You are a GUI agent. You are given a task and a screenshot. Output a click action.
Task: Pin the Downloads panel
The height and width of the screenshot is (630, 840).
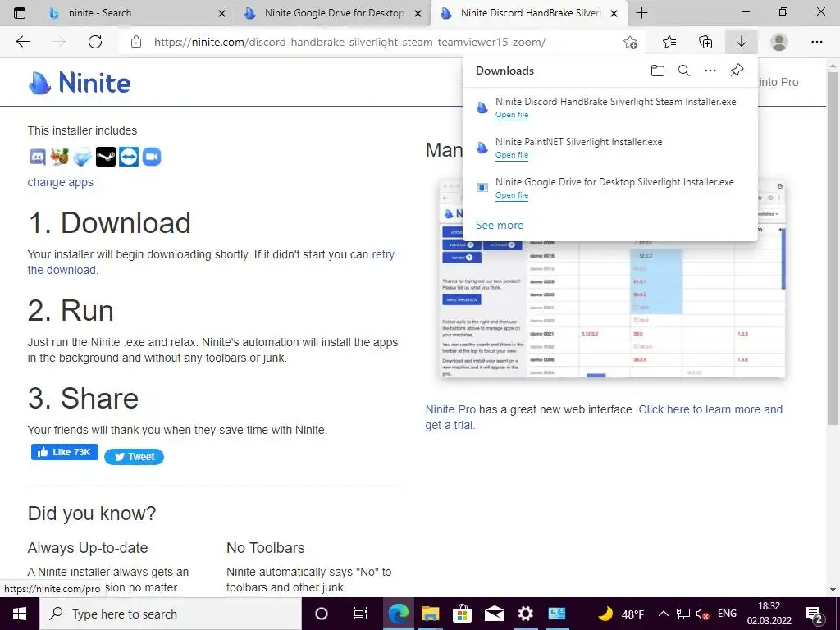pos(737,71)
